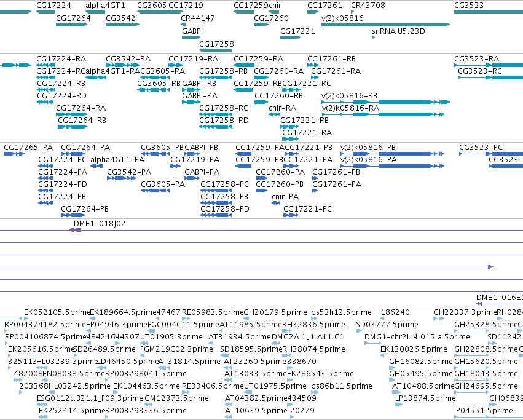
Task: Select transcript CG17221-RA label
Action: [307, 133]
